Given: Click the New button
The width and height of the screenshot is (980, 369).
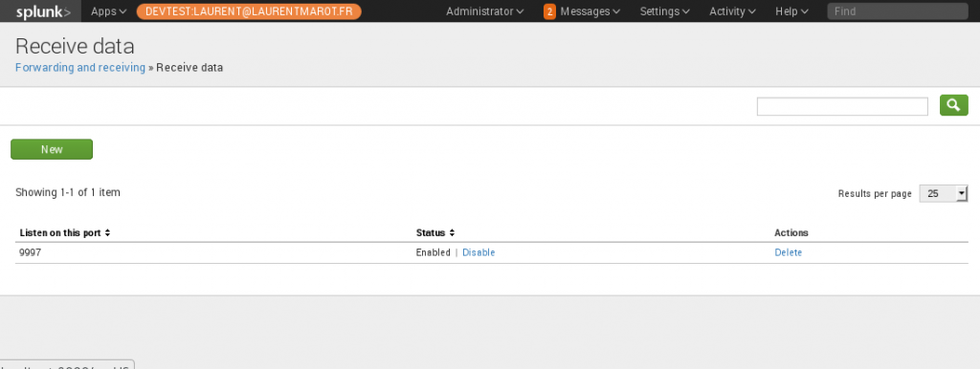Looking at the screenshot, I should coord(52,149).
